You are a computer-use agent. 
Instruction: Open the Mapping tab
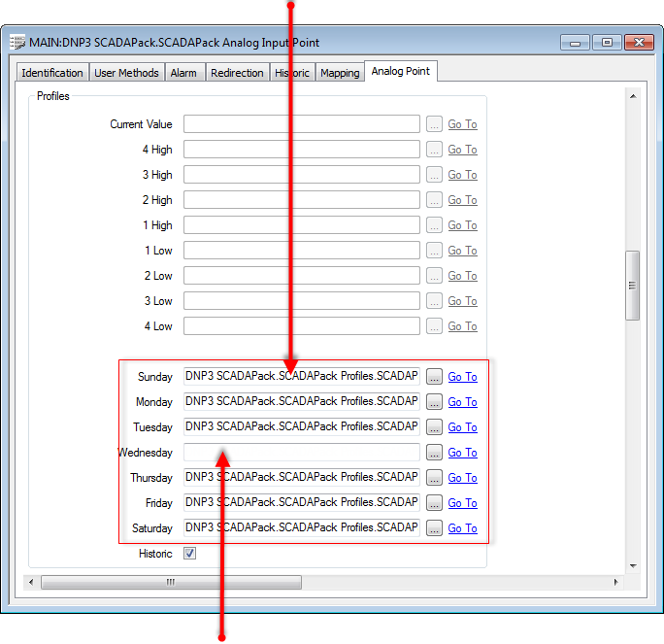340,73
